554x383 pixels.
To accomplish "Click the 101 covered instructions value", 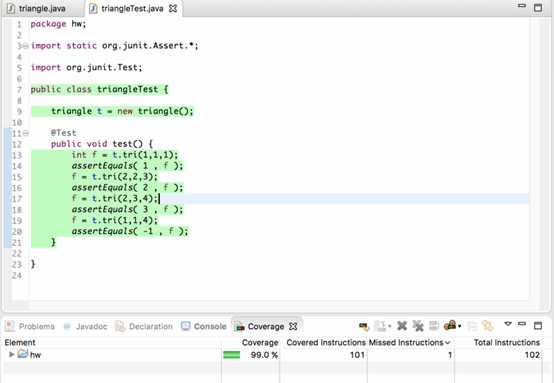I will click(357, 355).
